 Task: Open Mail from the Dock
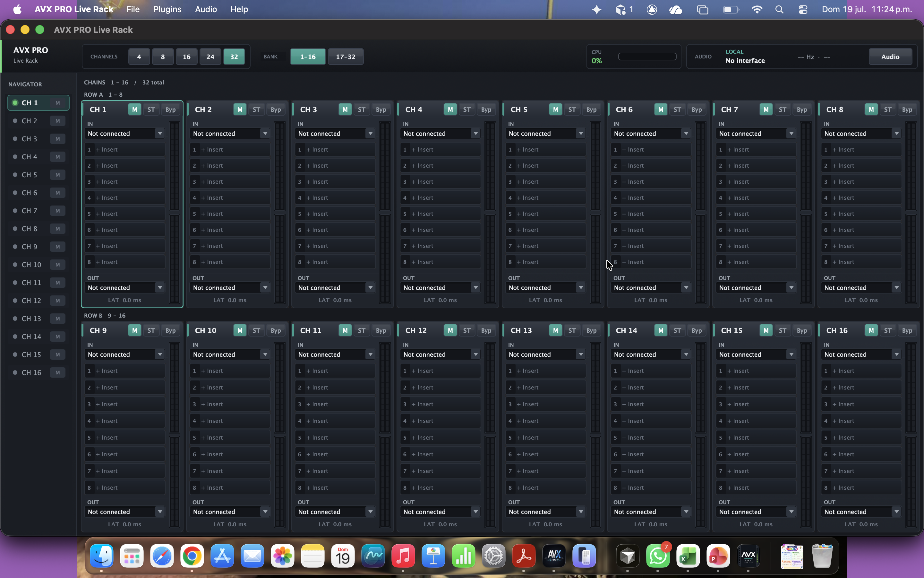point(252,556)
